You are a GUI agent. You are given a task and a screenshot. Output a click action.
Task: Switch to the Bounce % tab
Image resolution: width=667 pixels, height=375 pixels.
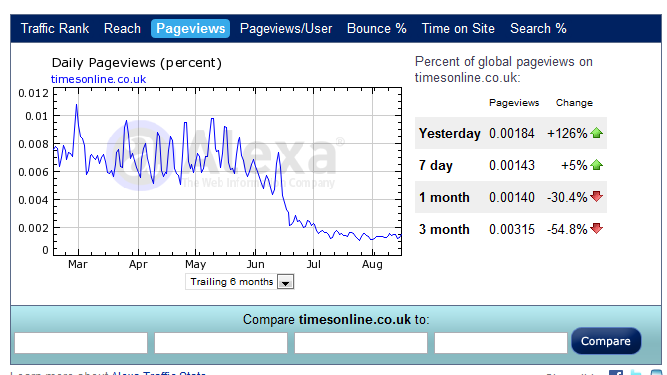(377, 28)
